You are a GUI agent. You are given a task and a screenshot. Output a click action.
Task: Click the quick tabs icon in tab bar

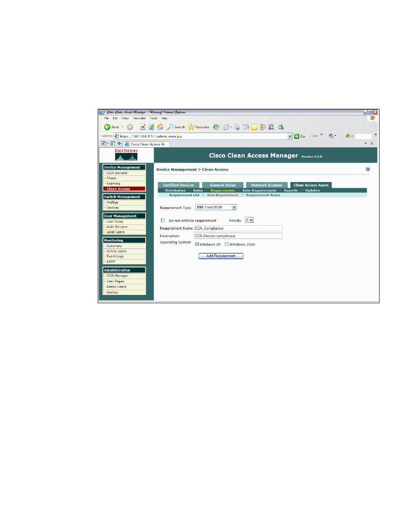pyautogui.click(x=113, y=144)
